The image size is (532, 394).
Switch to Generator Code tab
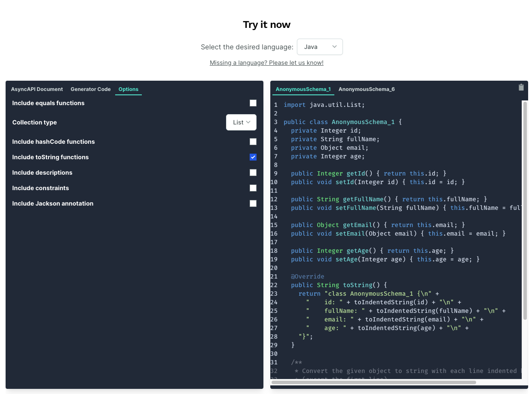pos(91,89)
